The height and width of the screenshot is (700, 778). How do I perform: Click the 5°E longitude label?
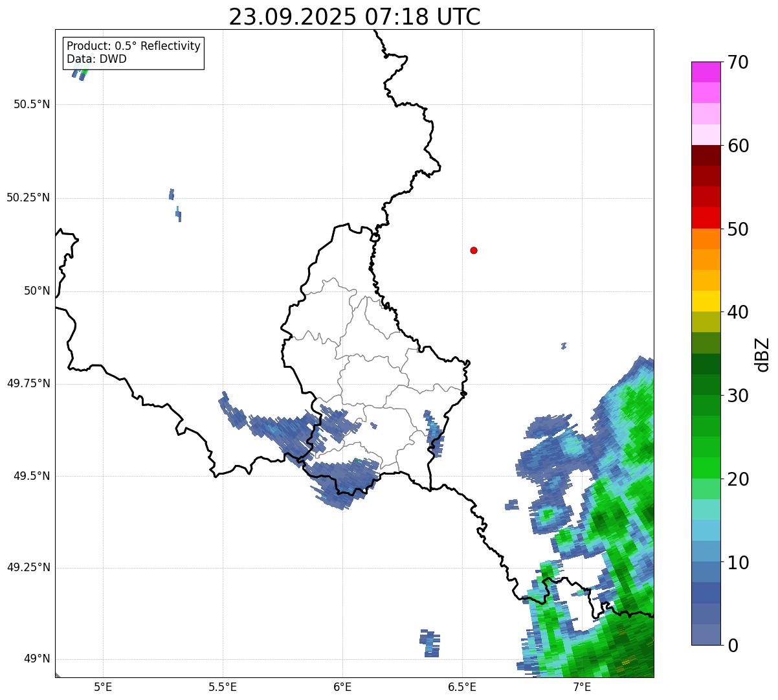pos(103,687)
